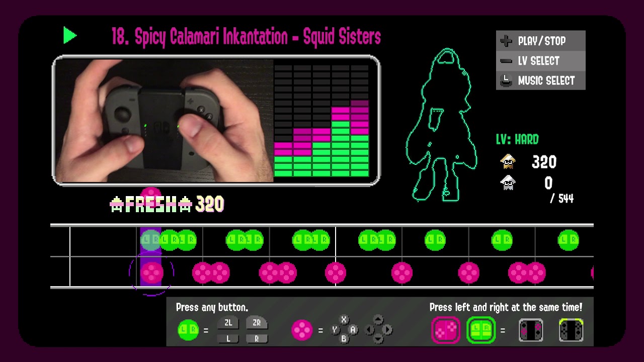Click the Joy-Con icon with yellow shoulder highlights

(571, 330)
